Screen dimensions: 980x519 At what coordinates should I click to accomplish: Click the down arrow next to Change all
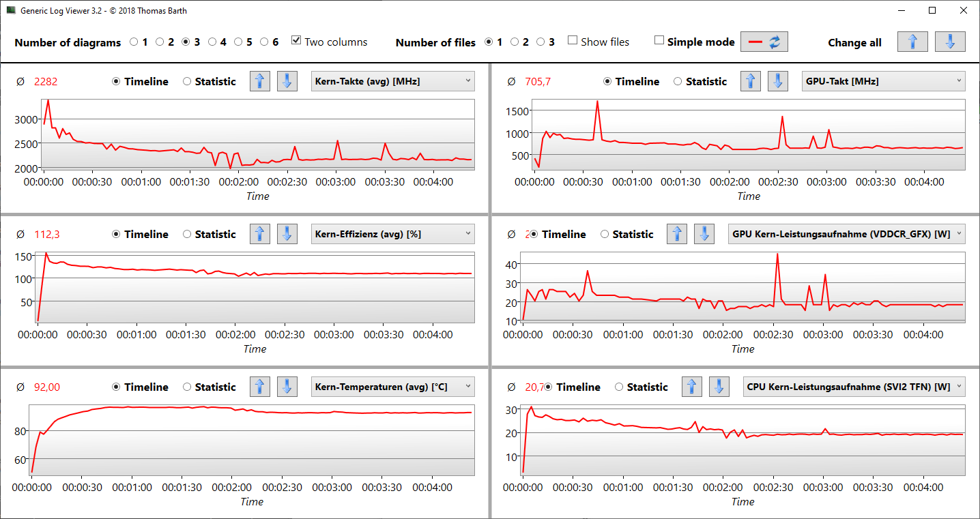(x=950, y=42)
